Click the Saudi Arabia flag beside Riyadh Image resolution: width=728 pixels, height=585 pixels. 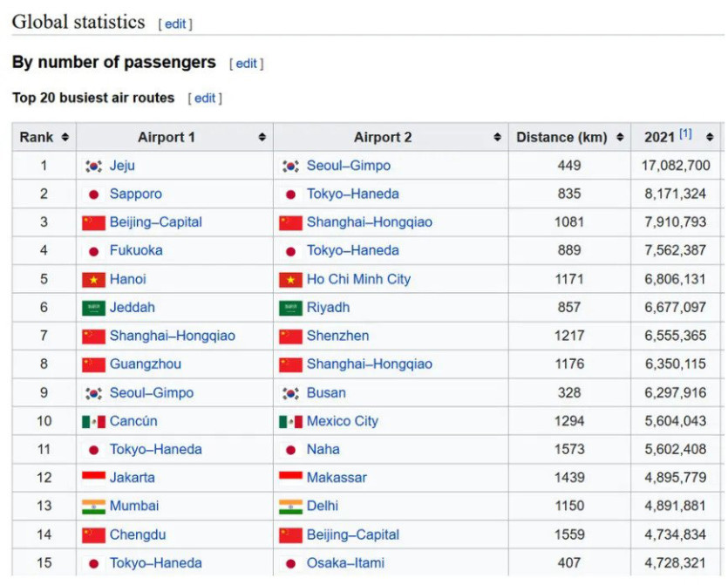coord(290,308)
